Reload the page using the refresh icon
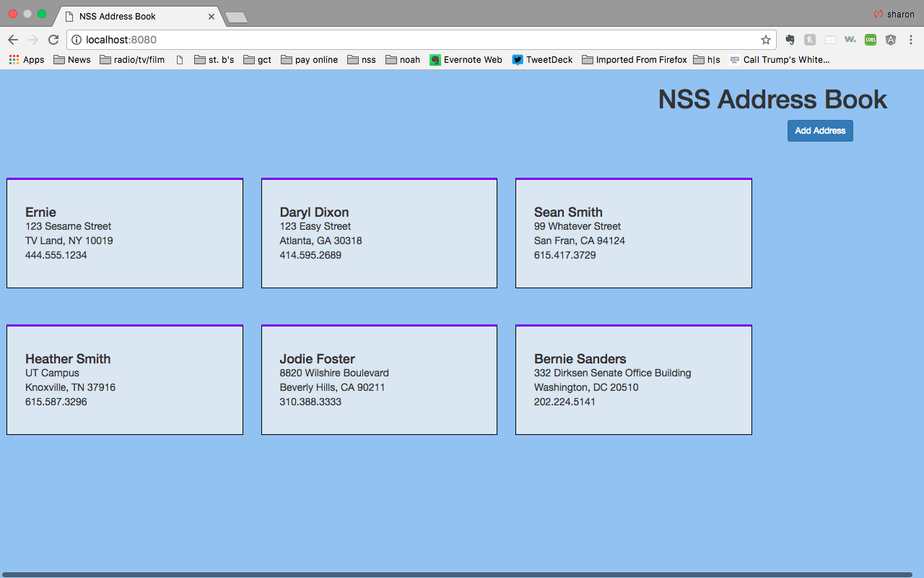Viewport: 924px width, 578px height. tap(53, 40)
